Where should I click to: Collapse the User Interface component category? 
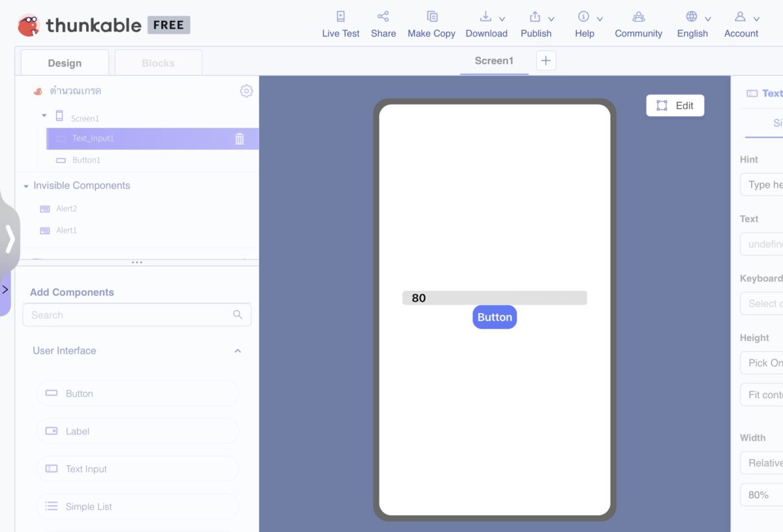pyautogui.click(x=238, y=350)
